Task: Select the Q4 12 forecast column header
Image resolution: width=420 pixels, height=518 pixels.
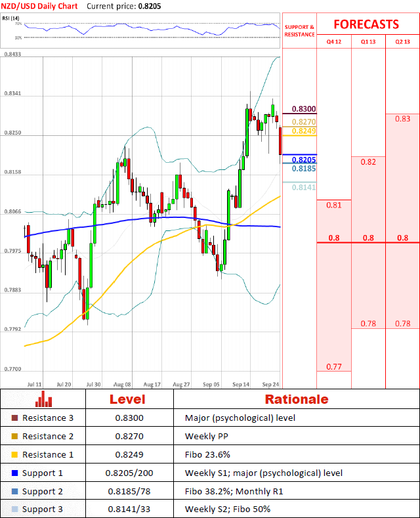Action: click(x=334, y=41)
